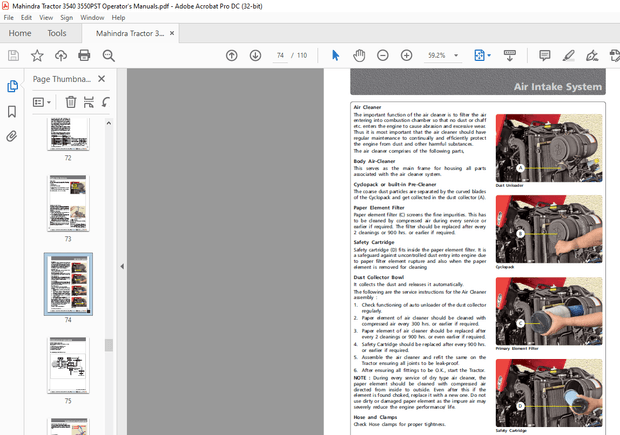Switch to the Home tab

tap(20, 33)
